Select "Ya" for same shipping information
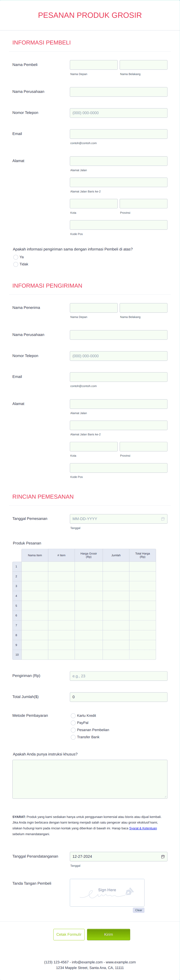This screenshot has width=180, height=980. point(15,257)
